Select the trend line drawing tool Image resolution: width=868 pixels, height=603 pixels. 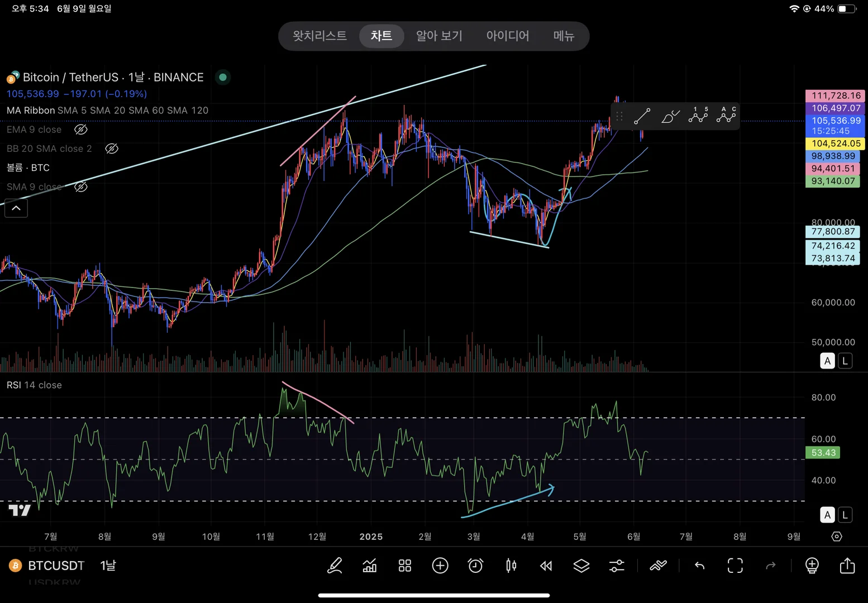pyautogui.click(x=642, y=116)
